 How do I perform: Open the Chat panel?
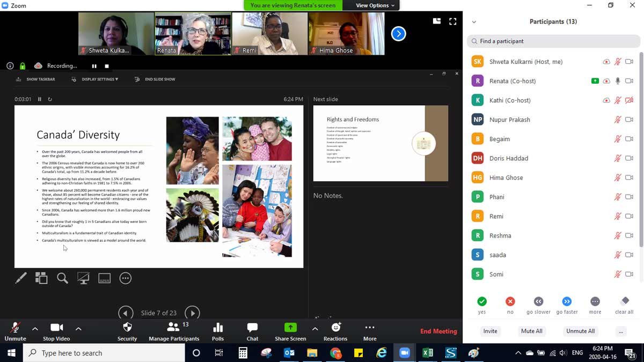tap(252, 331)
